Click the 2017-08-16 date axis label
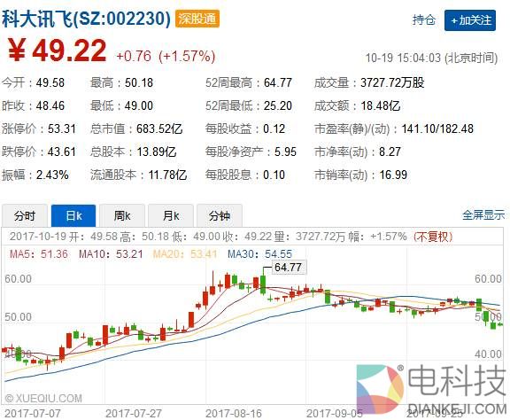 pos(234,414)
